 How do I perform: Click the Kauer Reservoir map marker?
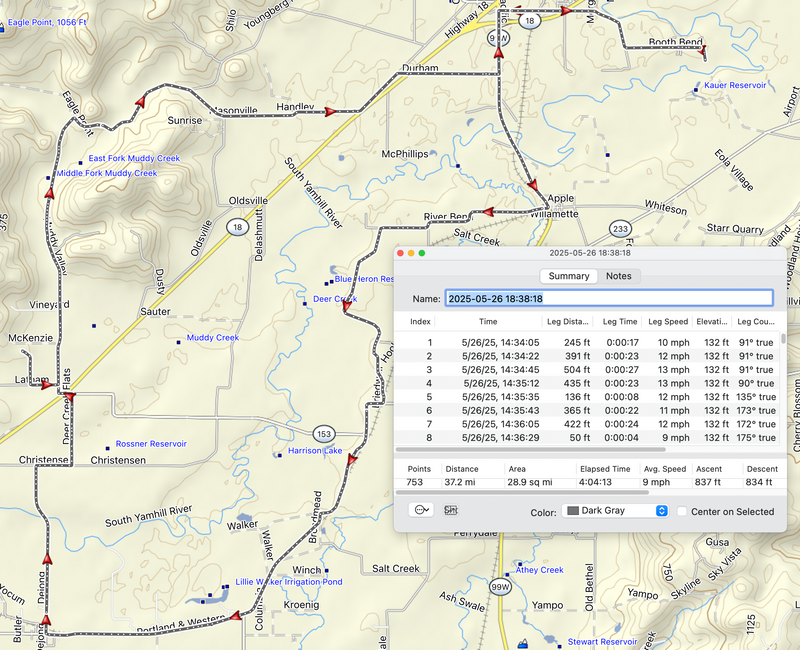click(695, 90)
